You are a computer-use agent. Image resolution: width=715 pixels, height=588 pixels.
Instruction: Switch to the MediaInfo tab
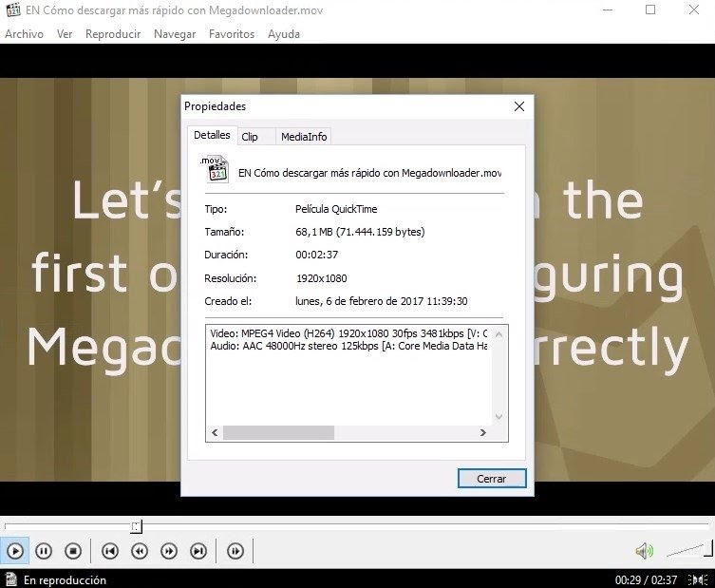[304, 137]
